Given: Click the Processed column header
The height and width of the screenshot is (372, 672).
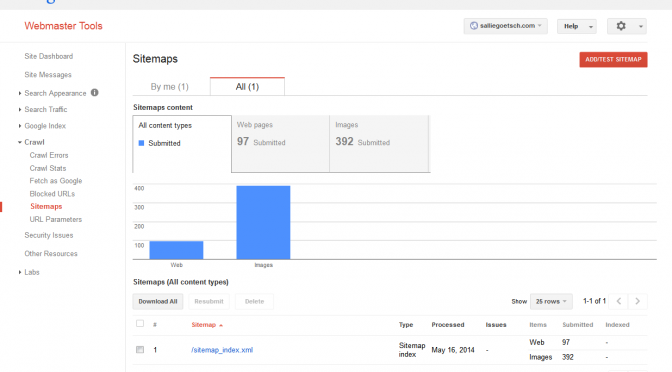Looking at the screenshot, I should pyautogui.click(x=448, y=325).
